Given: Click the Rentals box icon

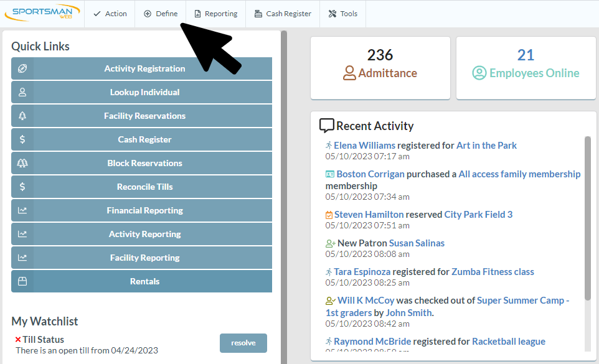Looking at the screenshot, I should coord(22,281).
